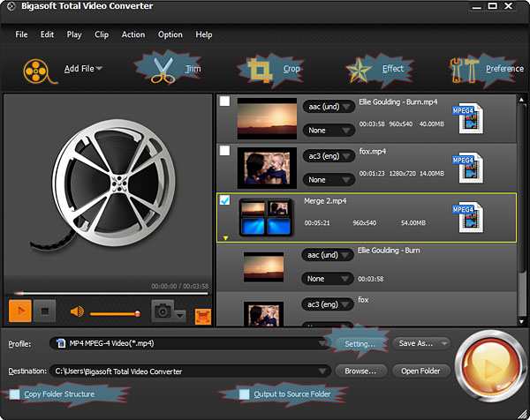Select the Ellie Goulding - Burn.mp4 thumbnail
The height and width of the screenshot is (420, 530).
pyautogui.click(x=267, y=118)
